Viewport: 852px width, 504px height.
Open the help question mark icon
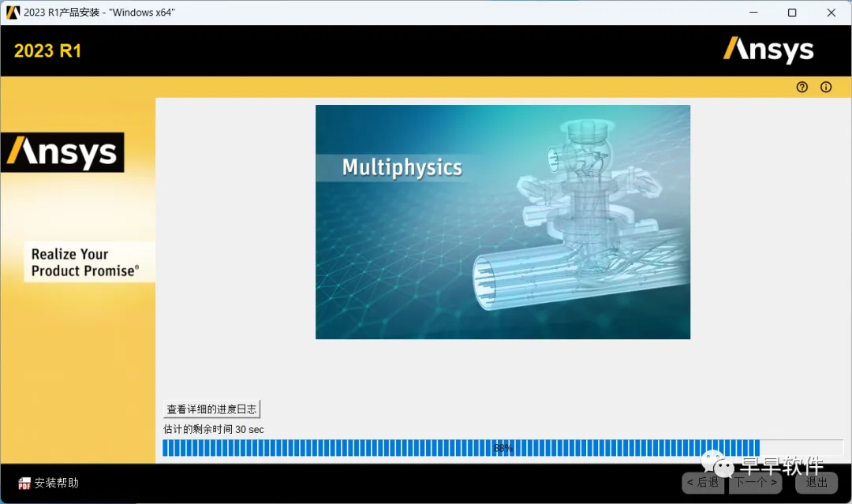click(802, 87)
